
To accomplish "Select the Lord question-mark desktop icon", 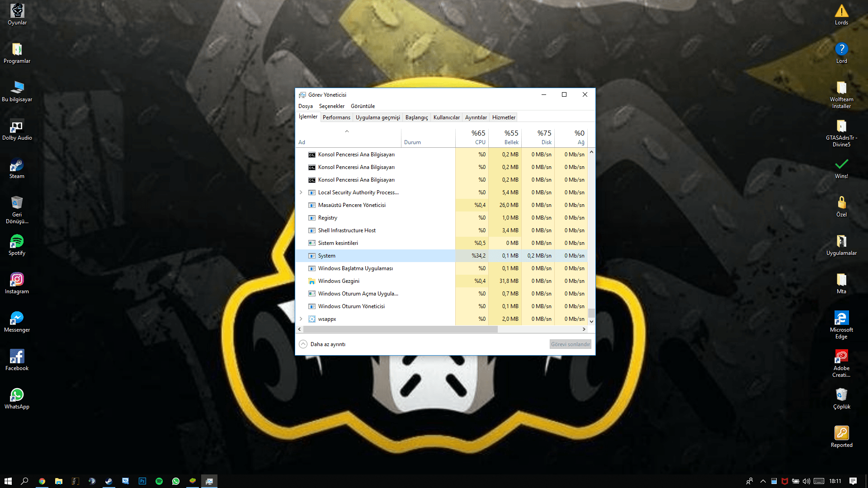I will (841, 53).
